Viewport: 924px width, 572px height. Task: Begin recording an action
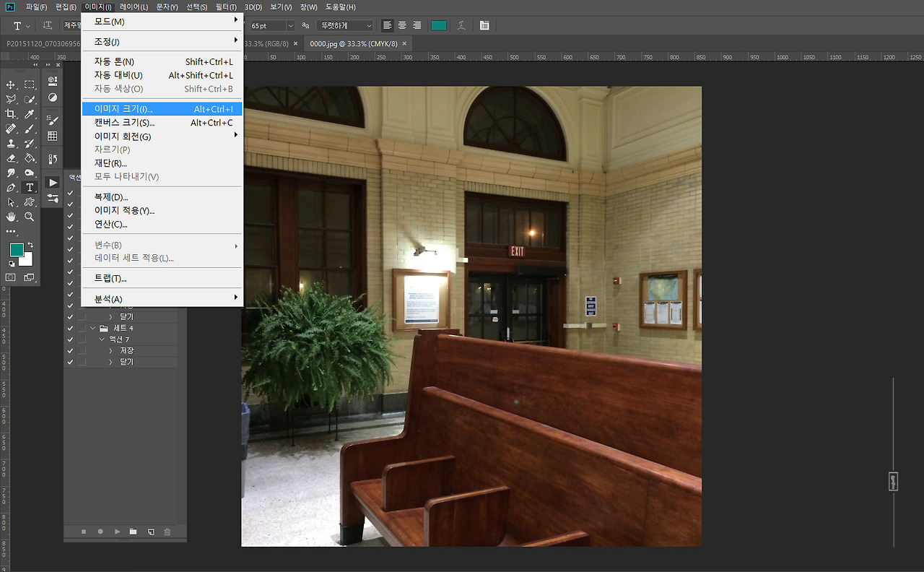tap(100, 532)
